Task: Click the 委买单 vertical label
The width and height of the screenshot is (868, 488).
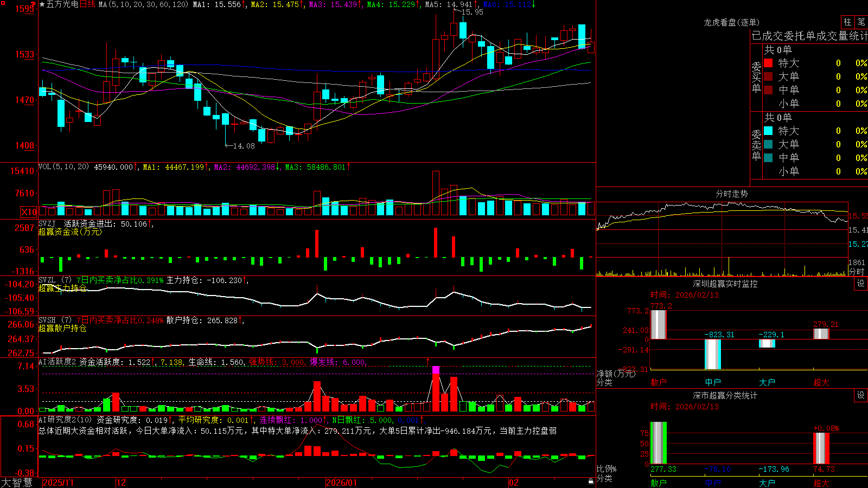Action: 756,77
